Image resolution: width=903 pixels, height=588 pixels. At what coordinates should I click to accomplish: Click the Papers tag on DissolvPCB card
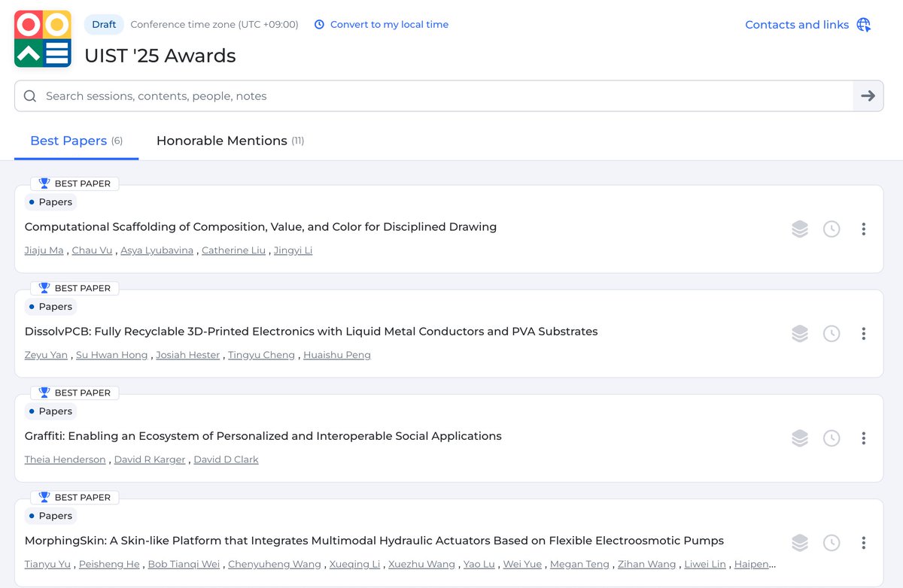coord(51,307)
